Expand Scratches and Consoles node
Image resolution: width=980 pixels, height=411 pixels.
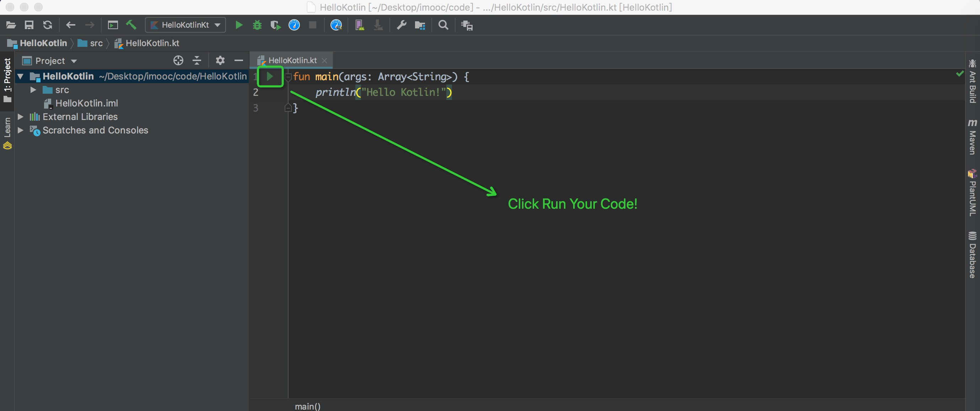pyautogui.click(x=21, y=130)
